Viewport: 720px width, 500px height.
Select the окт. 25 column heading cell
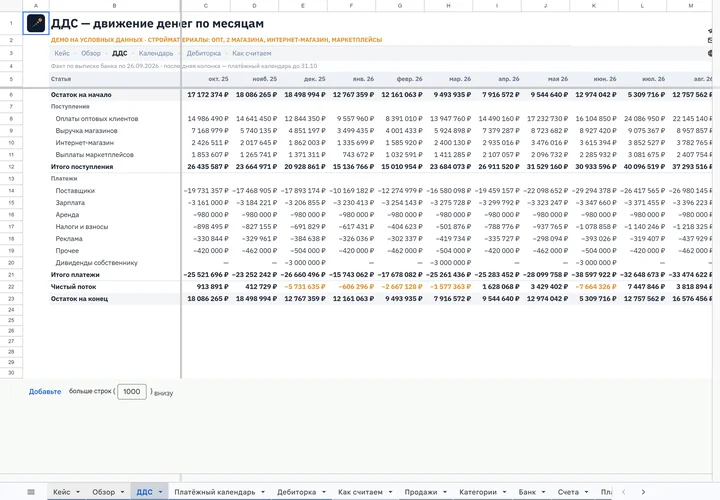tap(206, 79)
